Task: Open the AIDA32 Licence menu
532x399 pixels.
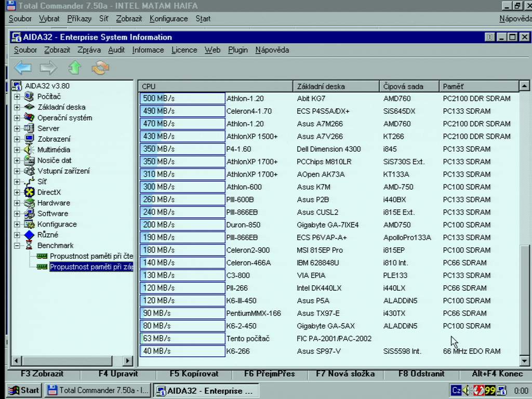Action: tap(184, 50)
